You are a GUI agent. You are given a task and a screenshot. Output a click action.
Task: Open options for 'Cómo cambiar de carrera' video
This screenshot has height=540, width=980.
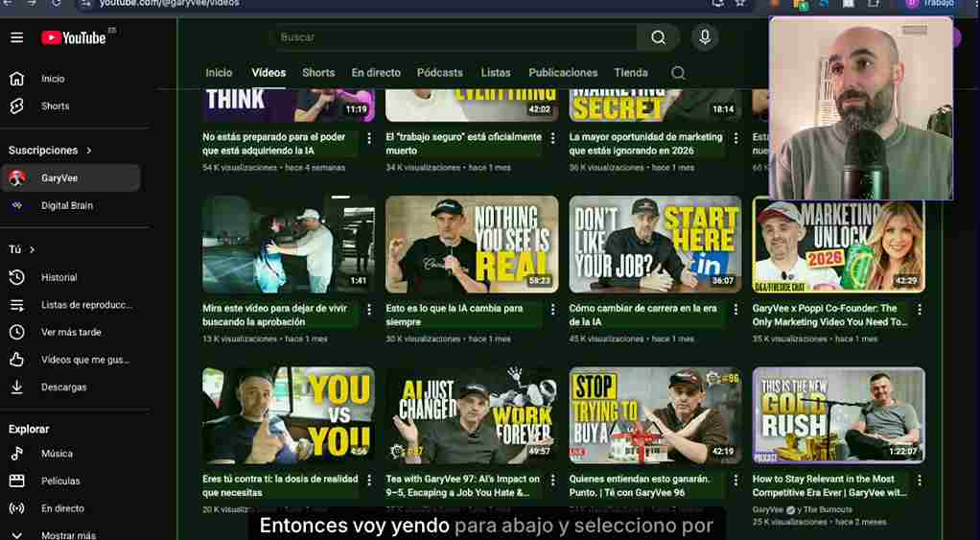coord(735,310)
